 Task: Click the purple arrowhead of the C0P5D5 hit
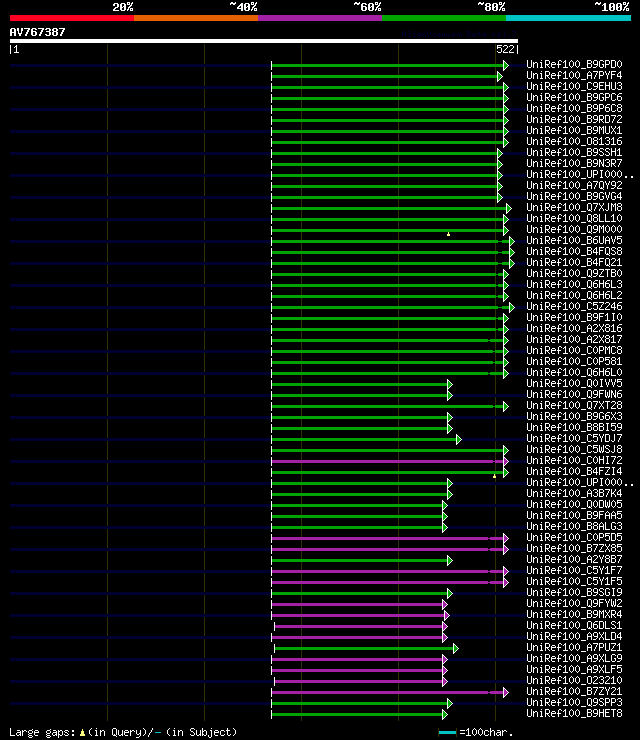coord(505,538)
